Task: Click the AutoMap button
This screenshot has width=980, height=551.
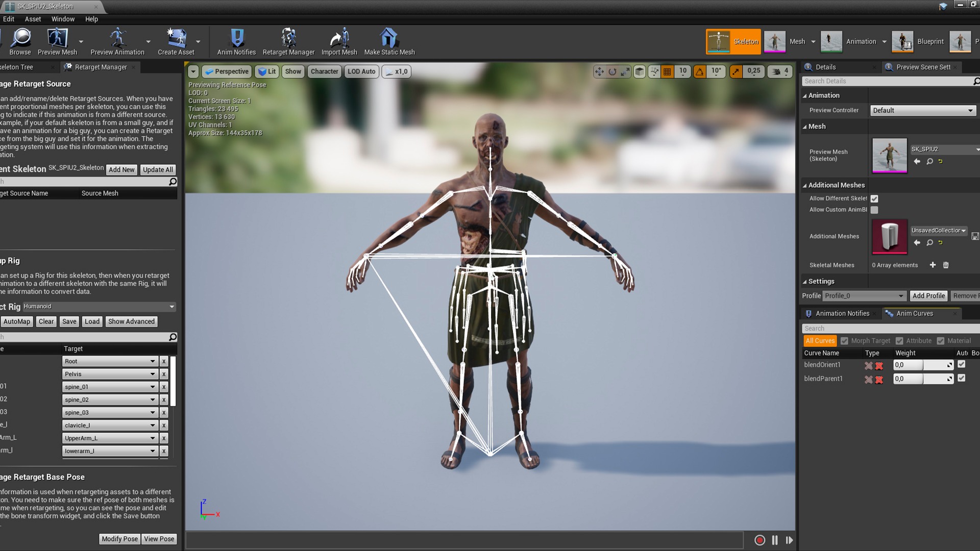Action: (17, 321)
